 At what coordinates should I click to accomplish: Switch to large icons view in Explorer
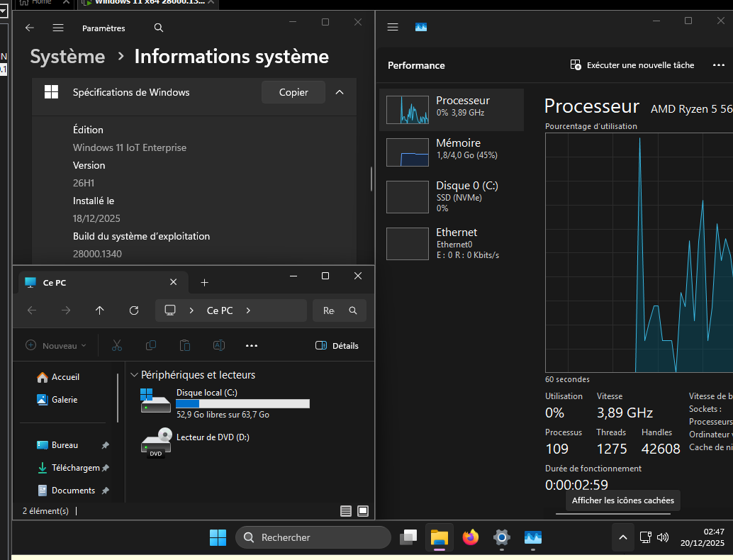[x=363, y=510]
